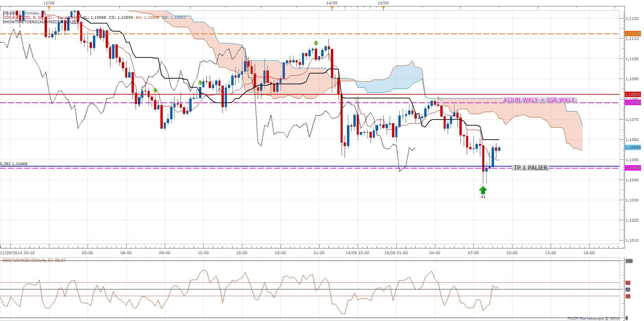Viewport: 644px width, 321px height.
Task: Click the green down arrow near 09:00 candles
Action: click(x=155, y=91)
